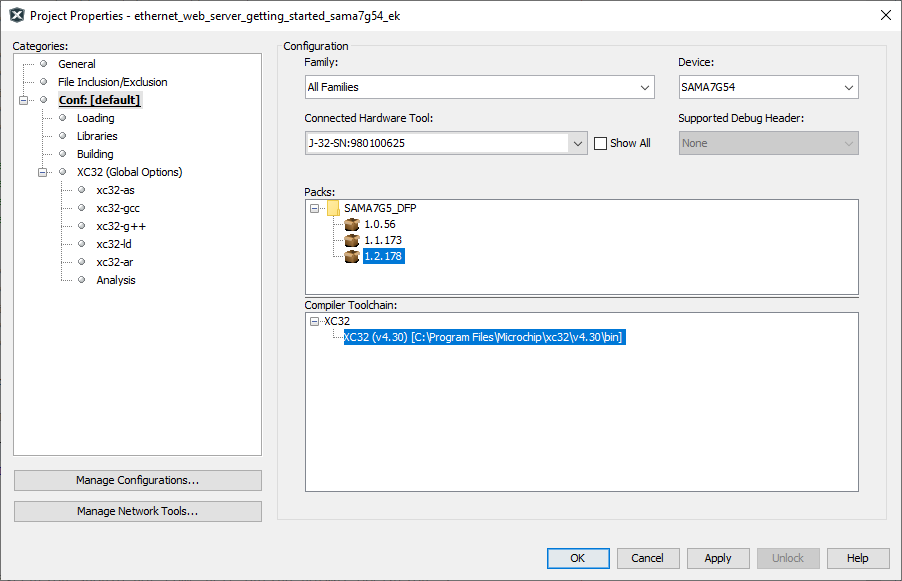Collapse the SAMA7G5_DFP packs tree
This screenshot has height=581, width=902.
[x=314, y=208]
